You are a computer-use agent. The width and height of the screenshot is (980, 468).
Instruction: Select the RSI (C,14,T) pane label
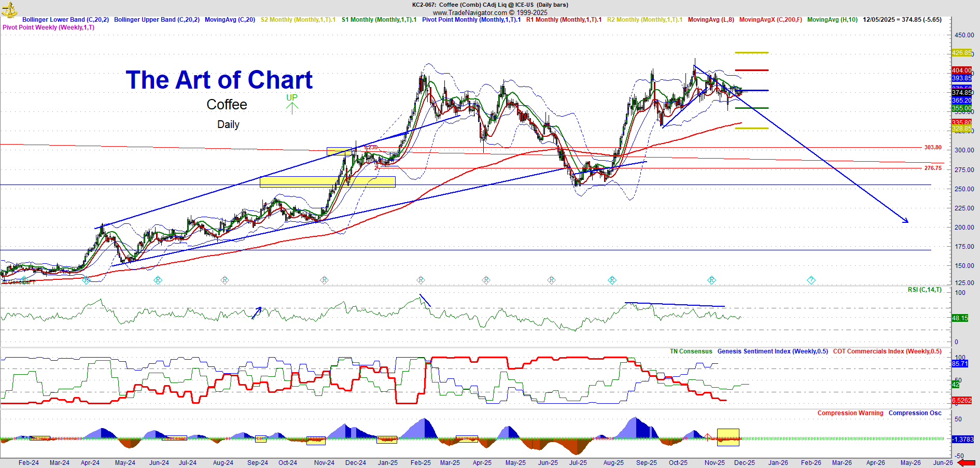(x=925, y=290)
